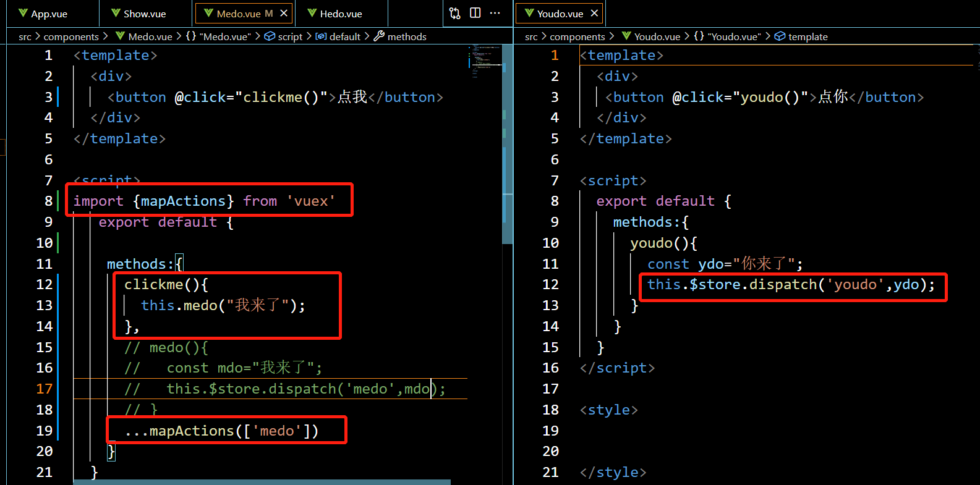Click 'export default {' in right editor
The width and height of the screenshot is (980, 485).
[664, 201]
